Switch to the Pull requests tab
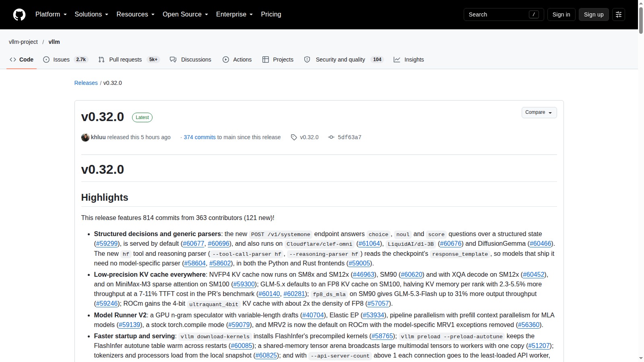The width and height of the screenshot is (644, 362). (129, 60)
